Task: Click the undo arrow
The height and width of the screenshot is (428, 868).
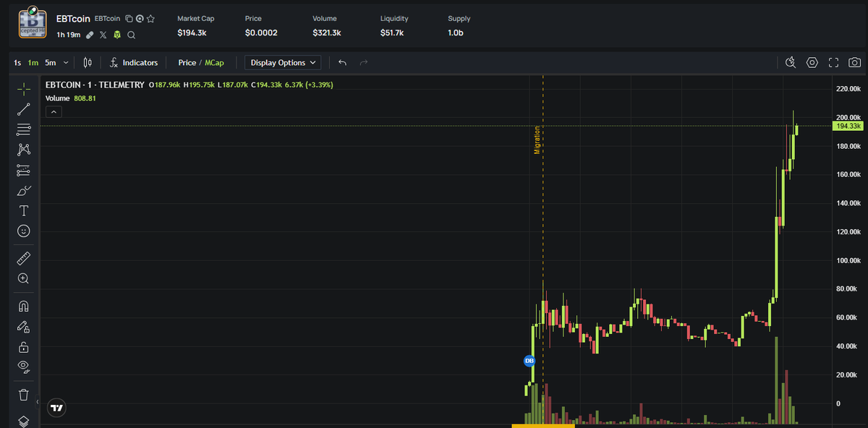Action: [343, 63]
